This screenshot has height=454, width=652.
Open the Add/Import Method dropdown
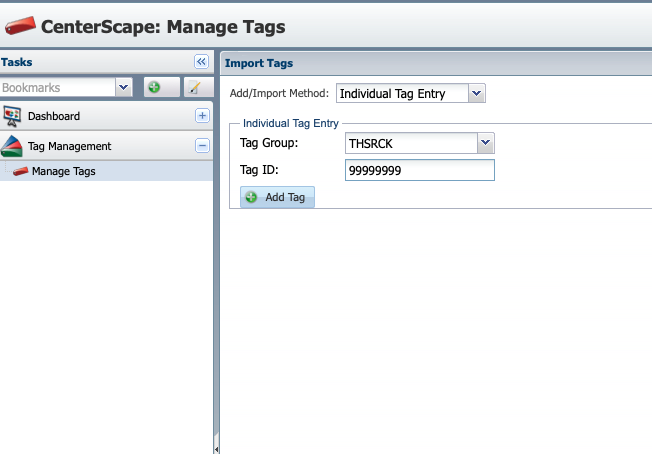pyautogui.click(x=477, y=93)
